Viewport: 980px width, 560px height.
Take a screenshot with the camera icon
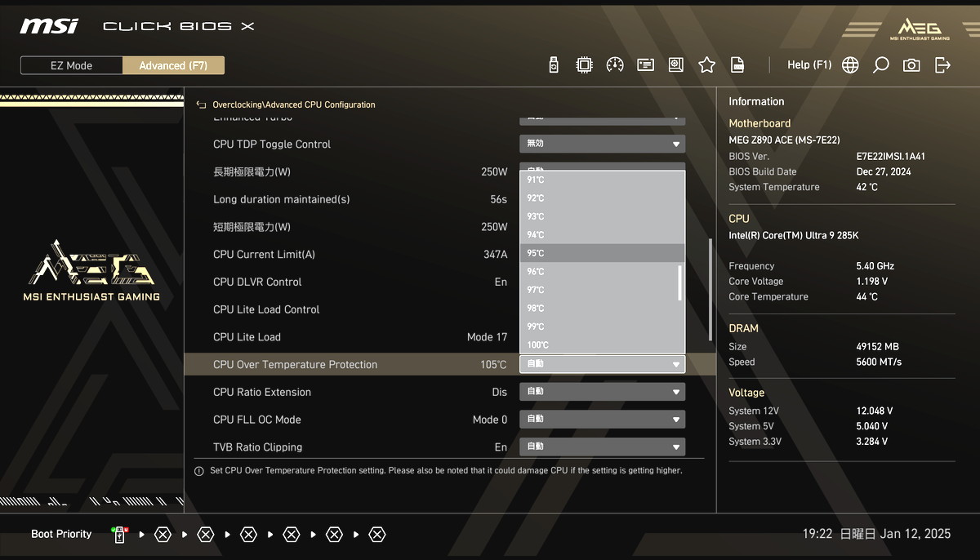coord(911,65)
